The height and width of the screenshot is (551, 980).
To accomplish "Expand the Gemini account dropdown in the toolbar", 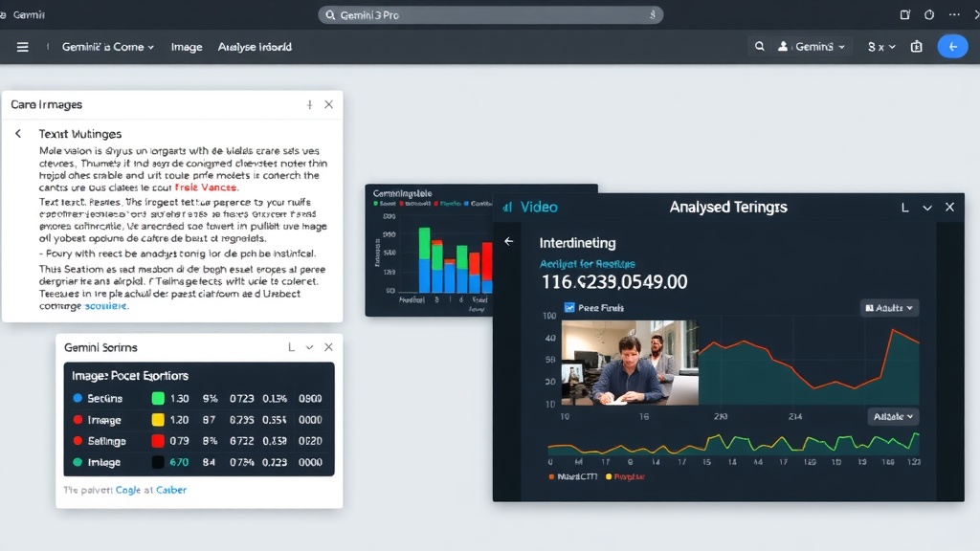I will [813, 46].
